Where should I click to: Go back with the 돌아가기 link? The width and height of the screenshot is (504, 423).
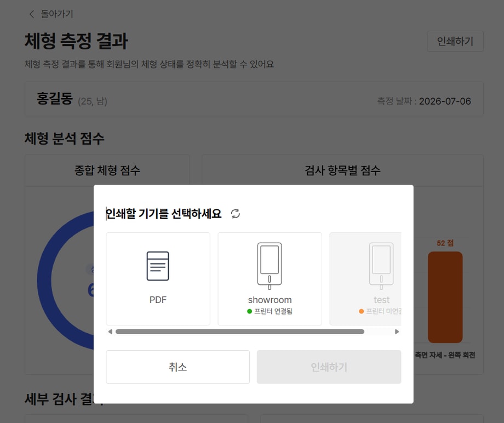(57, 14)
